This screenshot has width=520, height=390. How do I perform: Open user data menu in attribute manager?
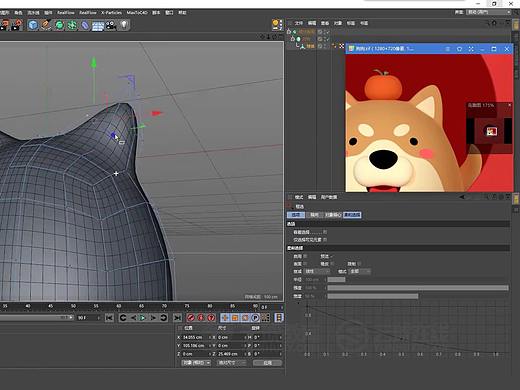pos(329,197)
